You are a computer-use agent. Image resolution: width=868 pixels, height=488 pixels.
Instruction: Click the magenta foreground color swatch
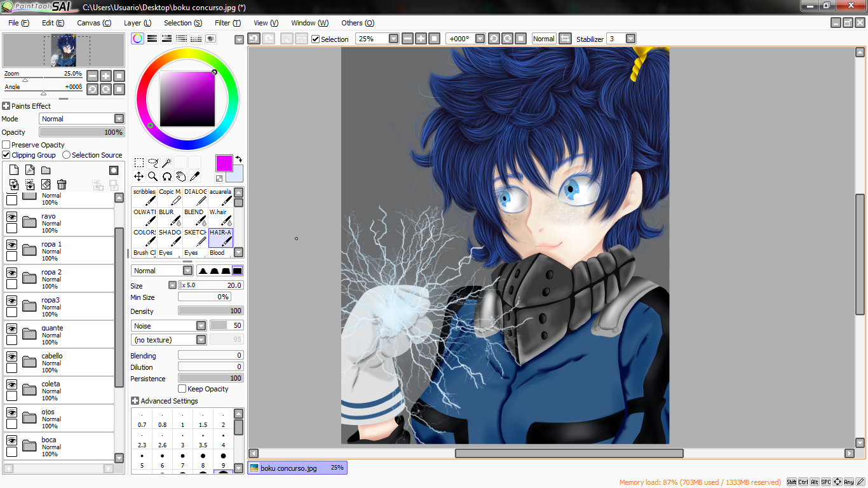224,163
